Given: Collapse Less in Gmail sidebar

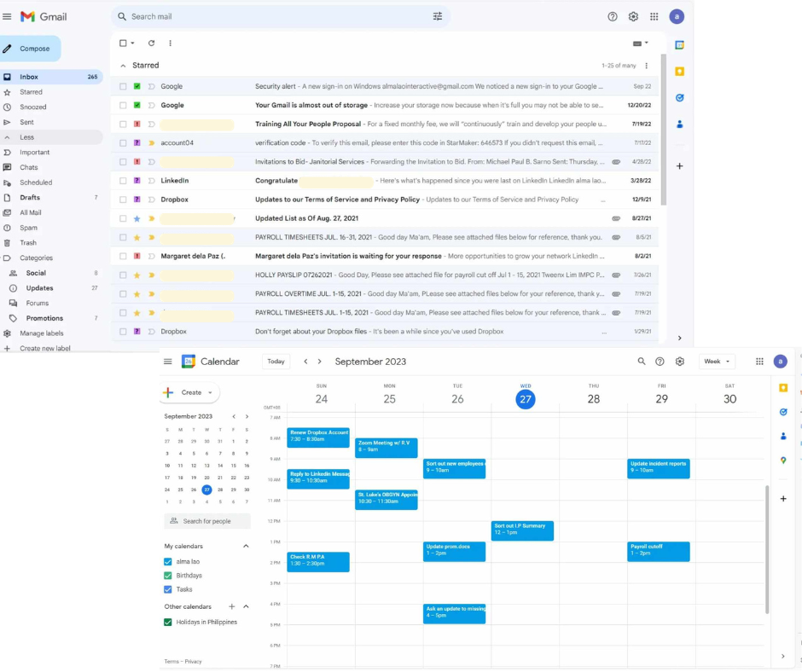Looking at the screenshot, I should click(x=51, y=137).
